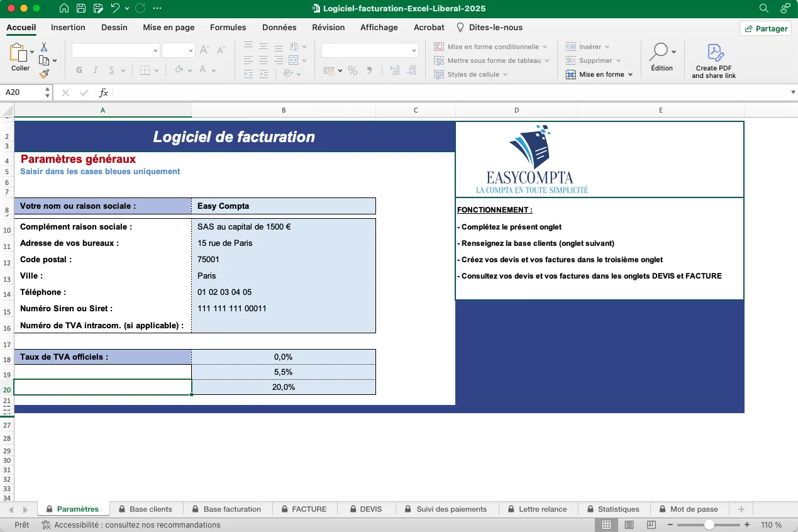The width and height of the screenshot is (798, 532).
Task: Click the Format Painter brush icon
Action: [44, 74]
